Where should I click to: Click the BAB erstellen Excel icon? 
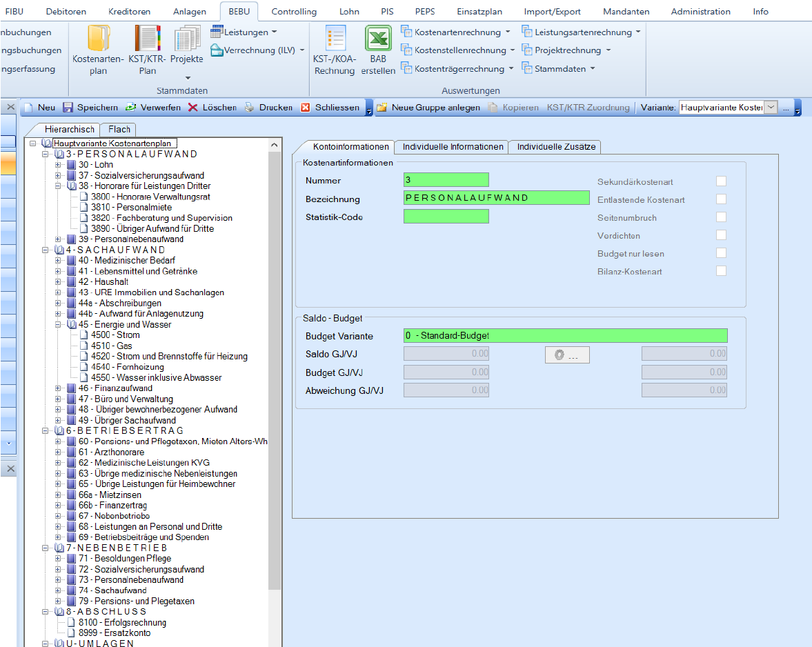pyautogui.click(x=378, y=39)
